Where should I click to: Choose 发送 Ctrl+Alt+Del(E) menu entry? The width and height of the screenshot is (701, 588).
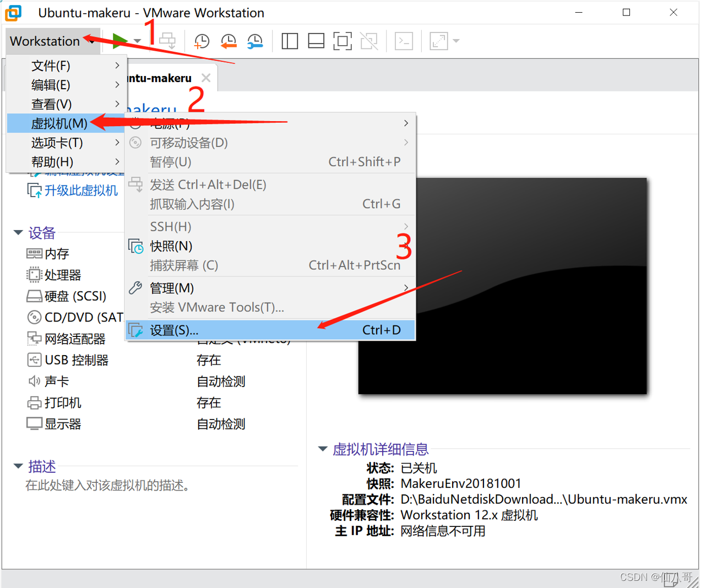tap(270, 185)
